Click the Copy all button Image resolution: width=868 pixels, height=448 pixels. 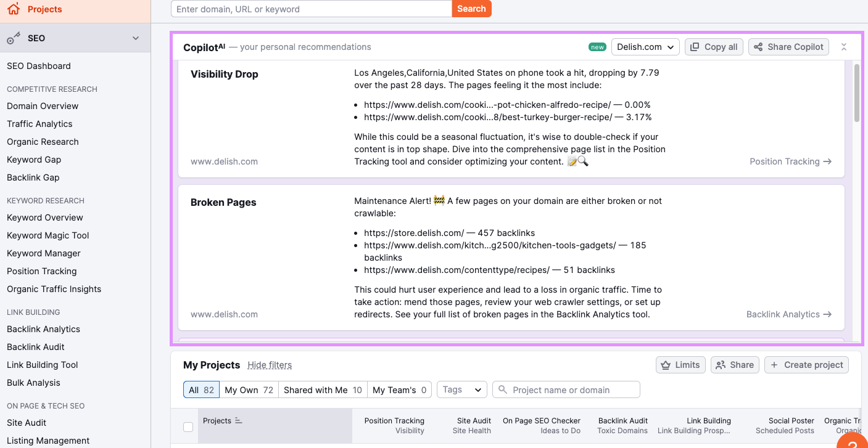[x=713, y=47]
